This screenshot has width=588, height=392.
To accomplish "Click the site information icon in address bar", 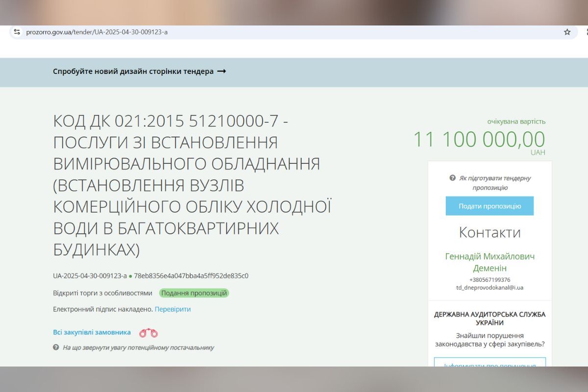I will [x=17, y=32].
